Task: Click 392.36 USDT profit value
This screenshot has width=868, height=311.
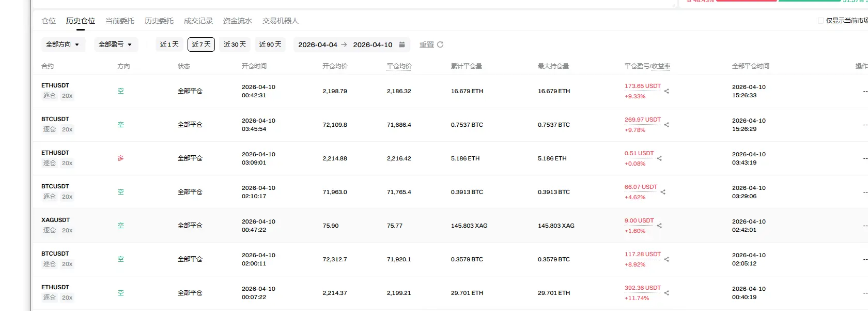Action: point(643,288)
